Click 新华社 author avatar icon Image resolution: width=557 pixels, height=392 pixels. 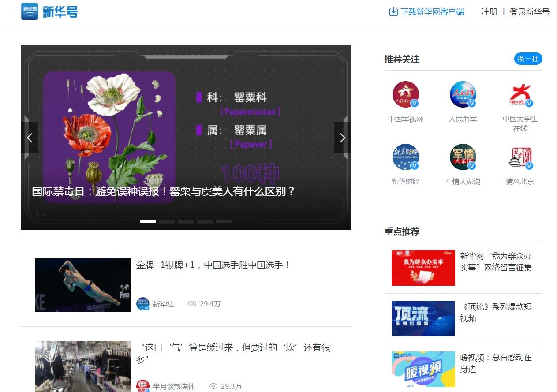coord(142,304)
